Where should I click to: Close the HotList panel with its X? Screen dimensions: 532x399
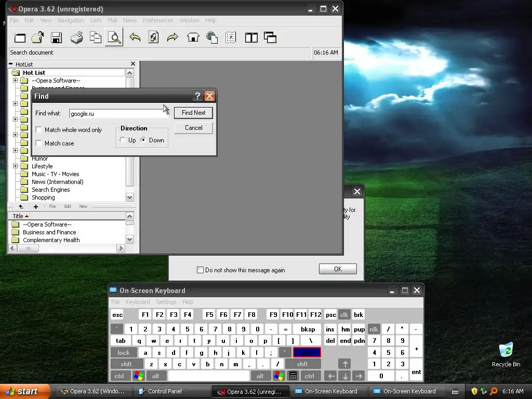pos(133,64)
